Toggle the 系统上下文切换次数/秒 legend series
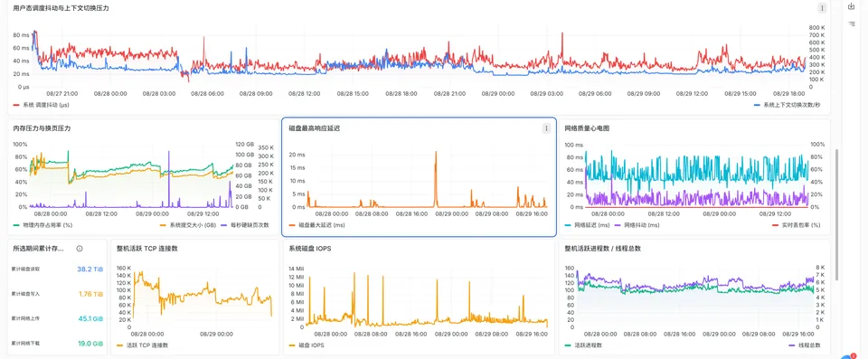868x359 pixels. [788, 105]
